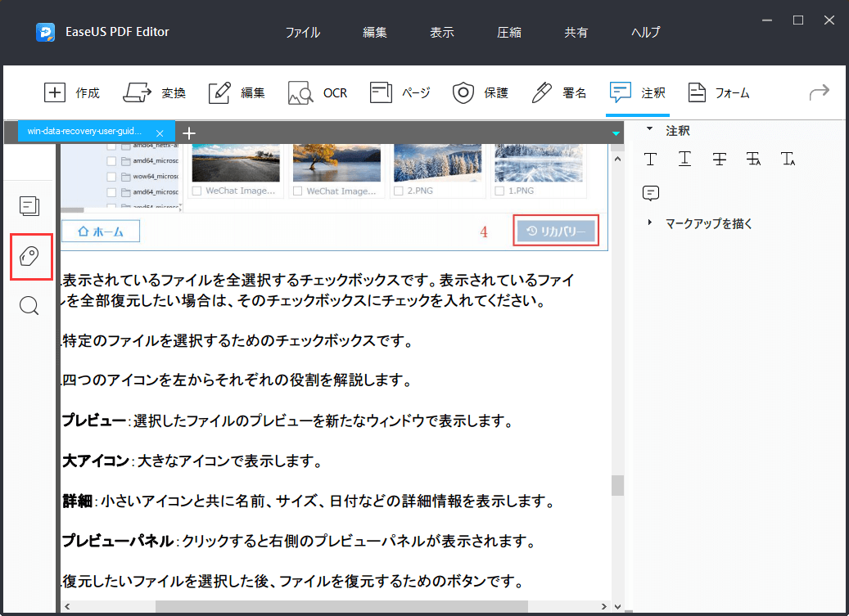849x616 pixels.
Task: Open the page thumbnails sidebar panel
Action: pos(29,206)
